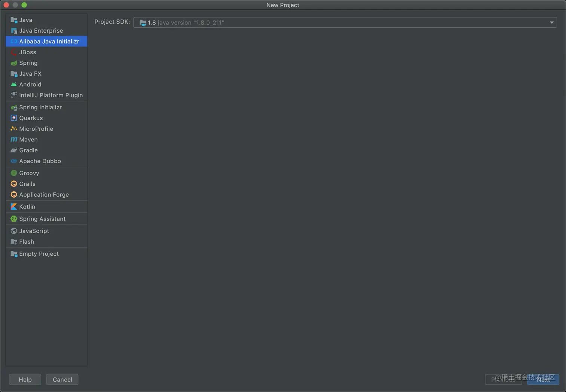Select Groovy project type
The height and width of the screenshot is (392, 566).
[x=46, y=173]
